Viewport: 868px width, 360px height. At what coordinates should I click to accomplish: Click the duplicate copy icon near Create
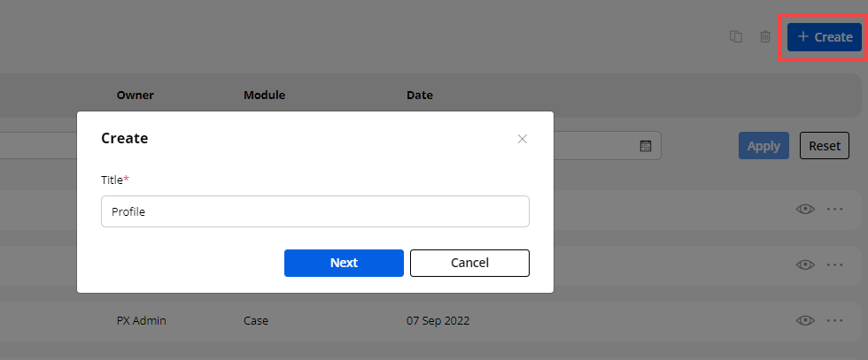735,37
